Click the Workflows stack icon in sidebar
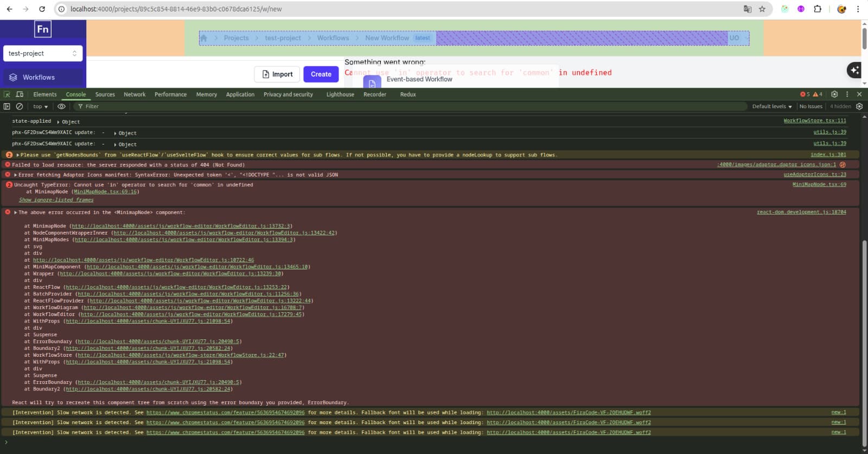Screen dimensions: 868x454 [x=13, y=77]
